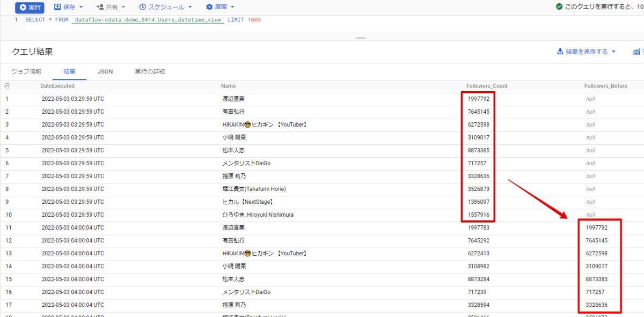Click the Followers_Count column header
Viewport: 644px width, 317px height.
487,86
